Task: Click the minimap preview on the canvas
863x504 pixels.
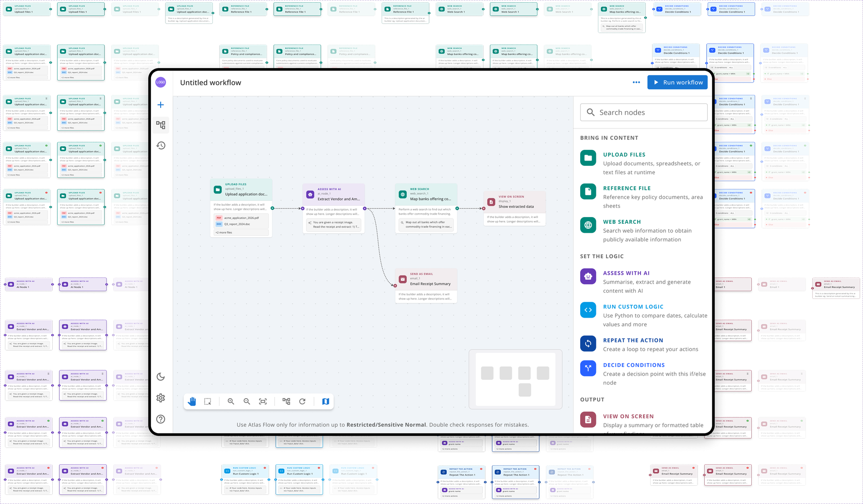Action: click(515, 379)
